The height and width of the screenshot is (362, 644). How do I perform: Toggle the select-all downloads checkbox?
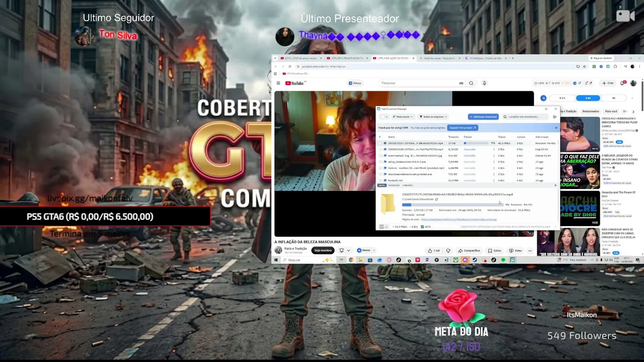pos(382,117)
